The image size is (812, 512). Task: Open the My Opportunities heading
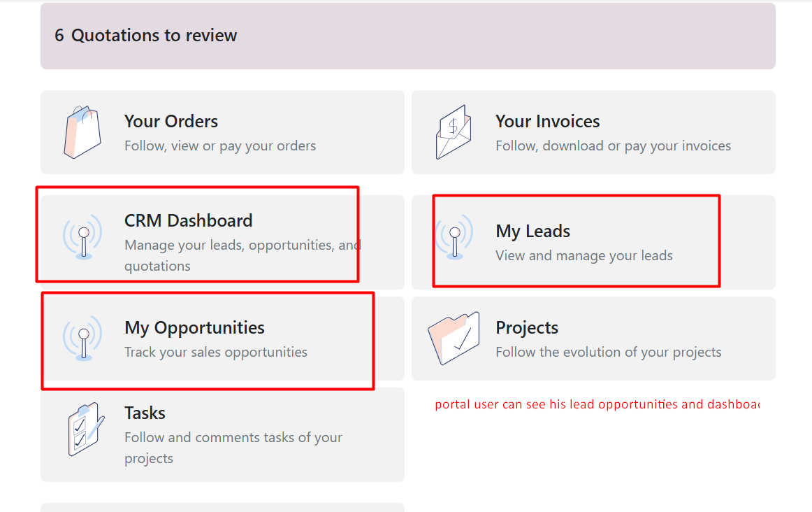pyautogui.click(x=194, y=328)
